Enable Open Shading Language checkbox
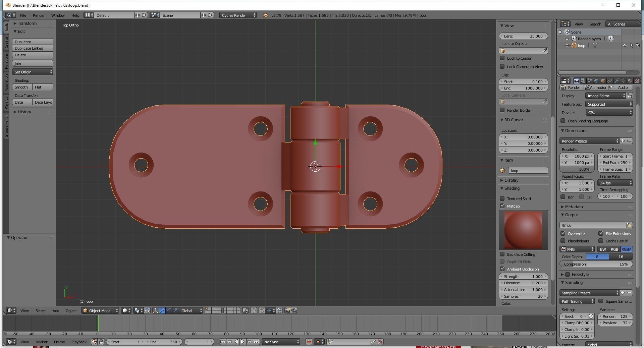Image resolution: width=644 pixels, height=348 pixels. coord(563,121)
